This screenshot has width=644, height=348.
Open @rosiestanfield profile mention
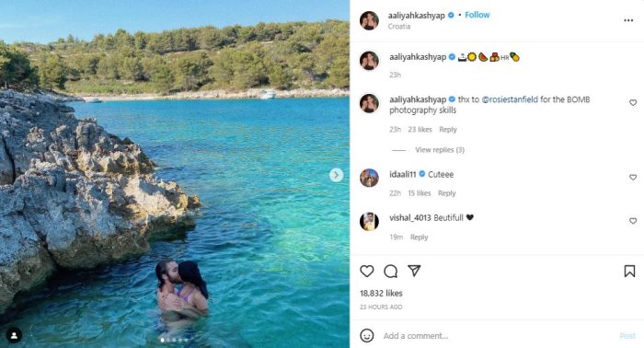(510, 99)
